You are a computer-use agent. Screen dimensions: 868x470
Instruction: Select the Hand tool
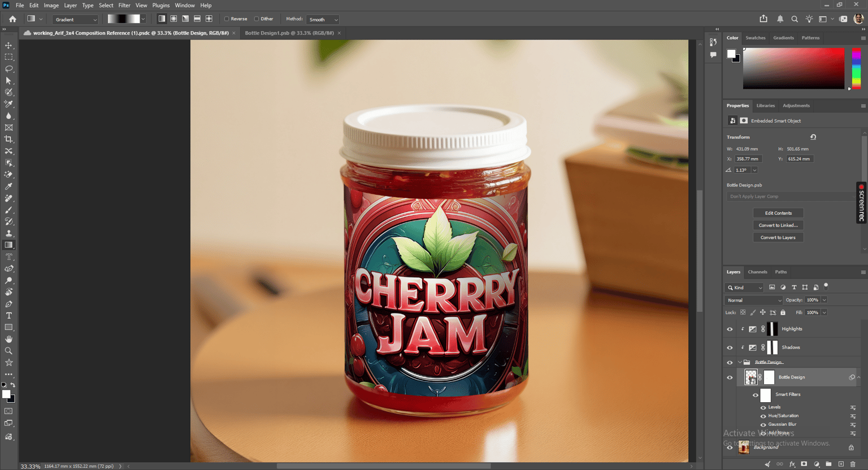pos(8,339)
